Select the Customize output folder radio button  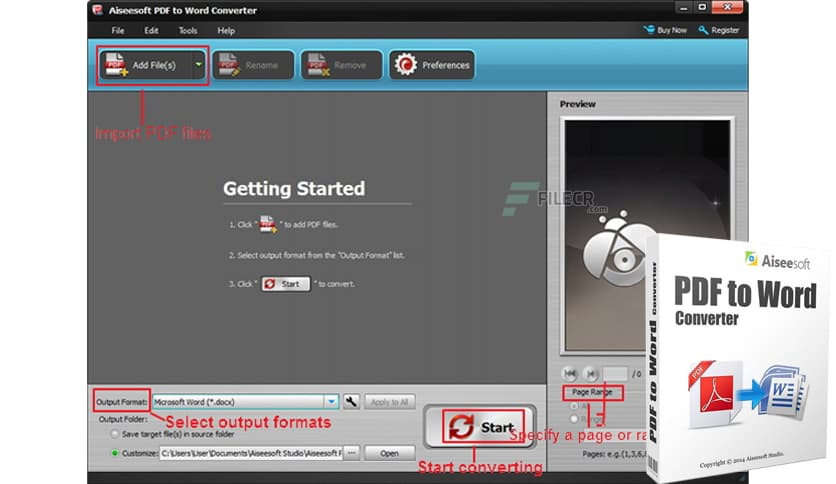click(x=115, y=453)
